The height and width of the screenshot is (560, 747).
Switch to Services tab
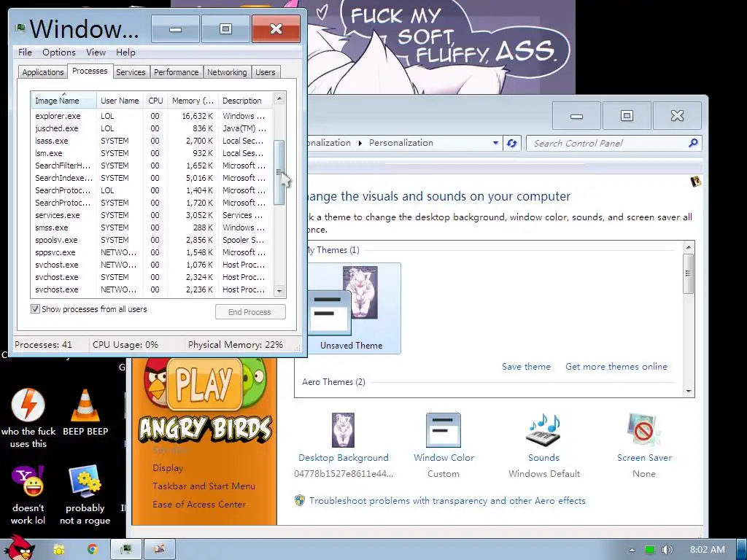click(x=131, y=72)
